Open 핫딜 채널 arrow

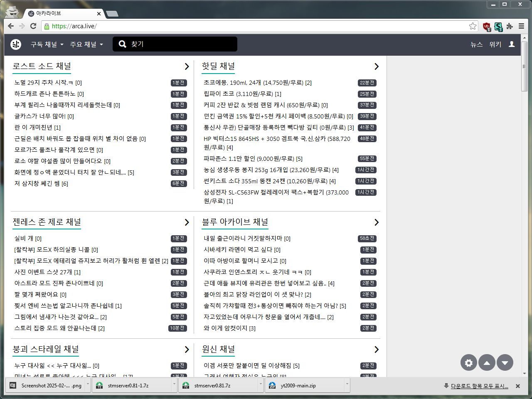(x=376, y=66)
